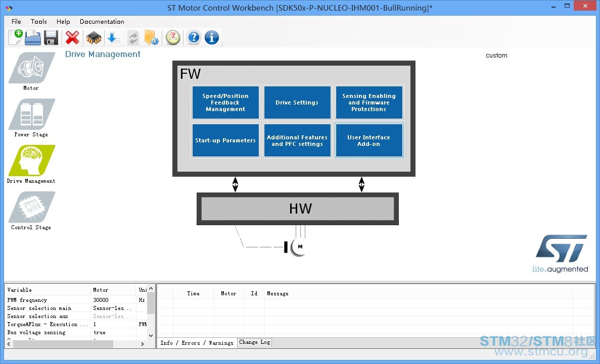Click the 'Drive Management' page heading
This screenshot has width=600, height=364.
103,55
